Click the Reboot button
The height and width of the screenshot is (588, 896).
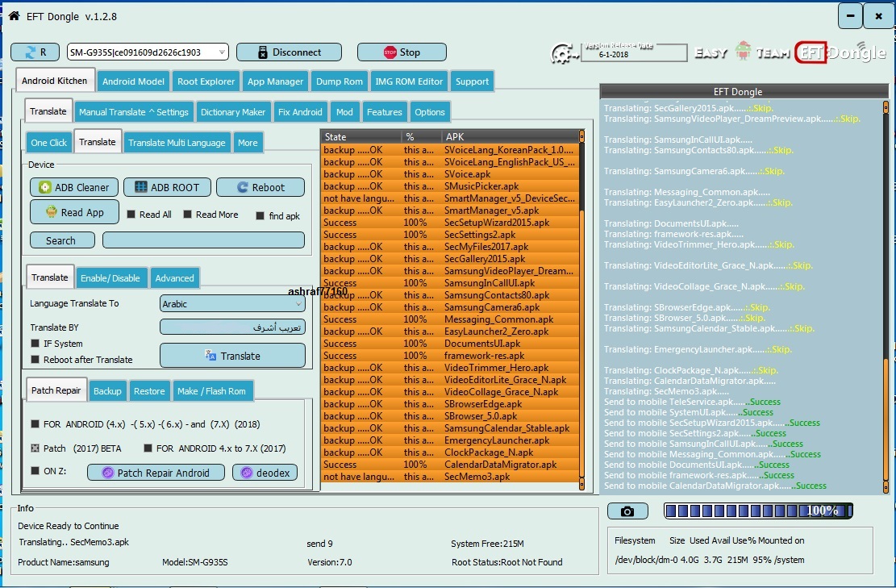pyautogui.click(x=260, y=187)
